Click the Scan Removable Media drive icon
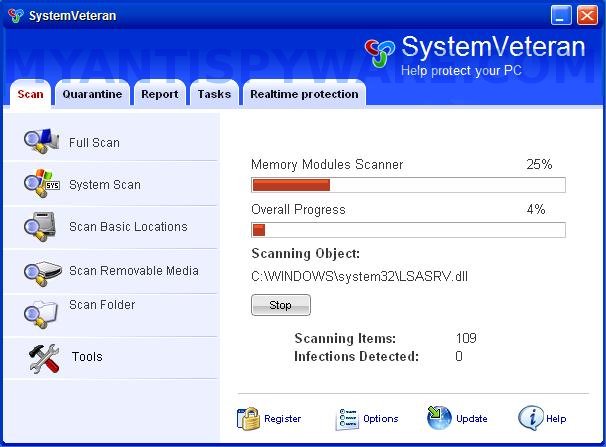The image size is (606, 447). tap(43, 273)
